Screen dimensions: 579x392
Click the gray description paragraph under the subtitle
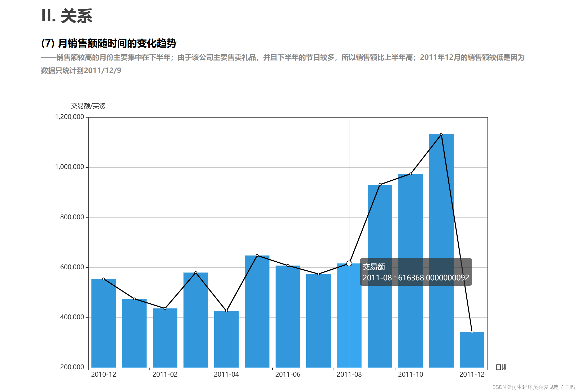coord(283,64)
